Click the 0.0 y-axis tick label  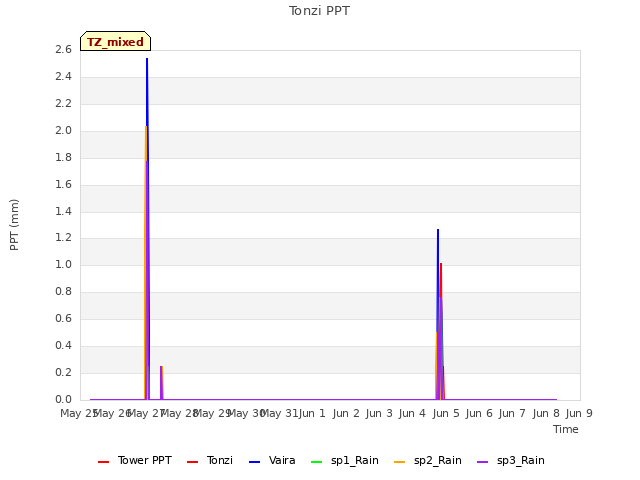(x=63, y=399)
